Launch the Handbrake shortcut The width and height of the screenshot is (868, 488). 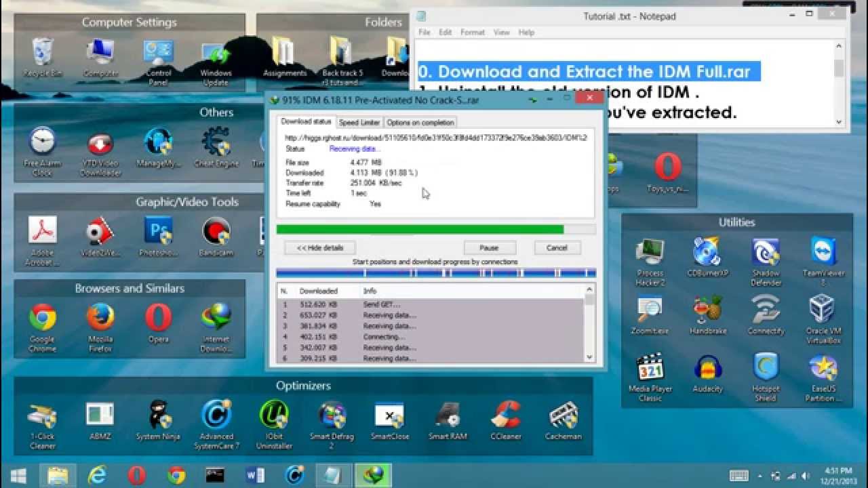707,316
